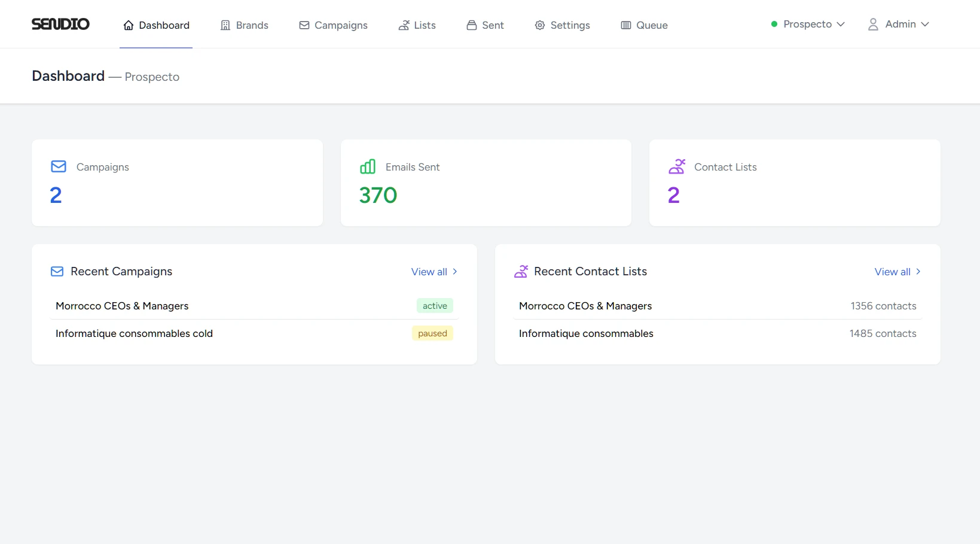This screenshot has width=980, height=544.
Task: Click the Admin user avatar icon
Action: coord(874,24)
